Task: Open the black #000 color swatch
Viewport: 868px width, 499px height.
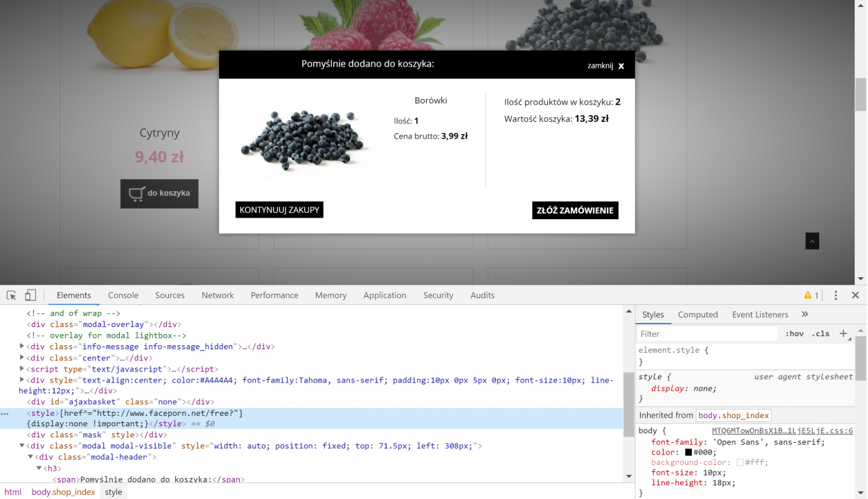Action: 689,453
